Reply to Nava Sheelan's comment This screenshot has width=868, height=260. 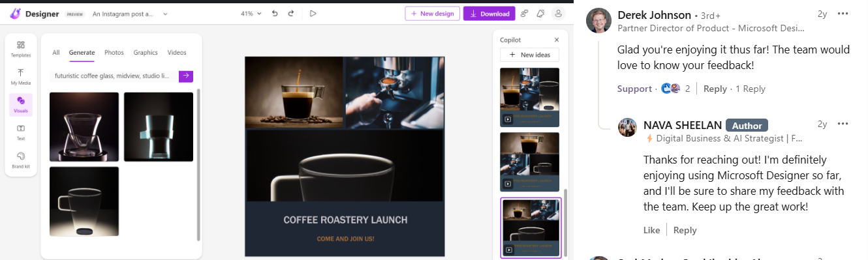(685, 230)
